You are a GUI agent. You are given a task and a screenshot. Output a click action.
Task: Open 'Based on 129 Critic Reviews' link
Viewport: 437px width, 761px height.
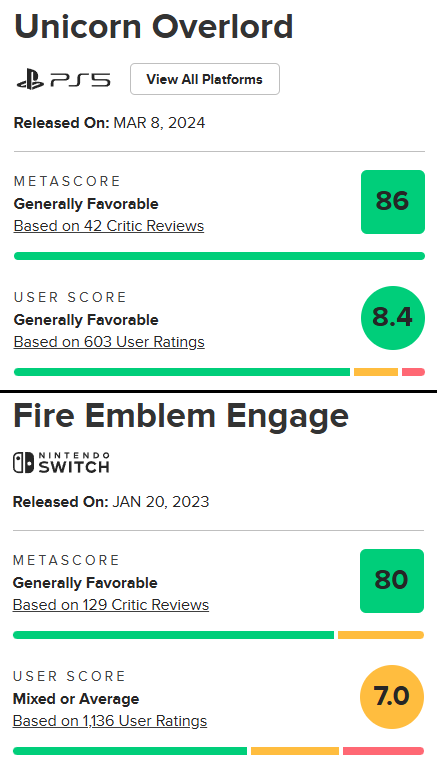coord(111,605)
